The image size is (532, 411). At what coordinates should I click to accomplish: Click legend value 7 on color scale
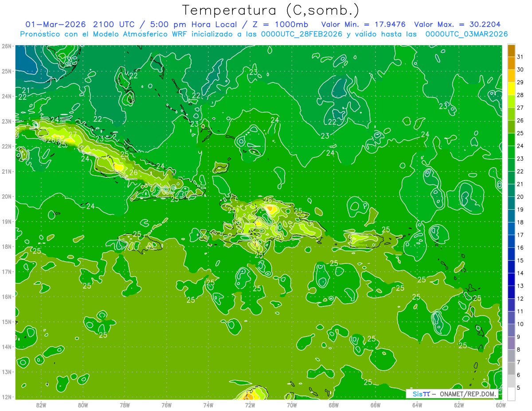pyautogui.click(x=519, y=362)
